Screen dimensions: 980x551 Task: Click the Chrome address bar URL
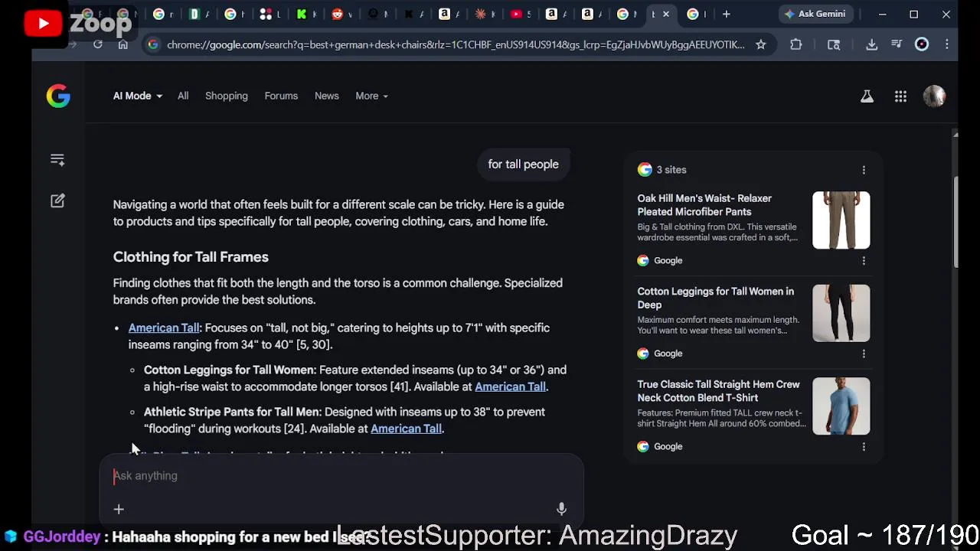[x=456, y=44]
